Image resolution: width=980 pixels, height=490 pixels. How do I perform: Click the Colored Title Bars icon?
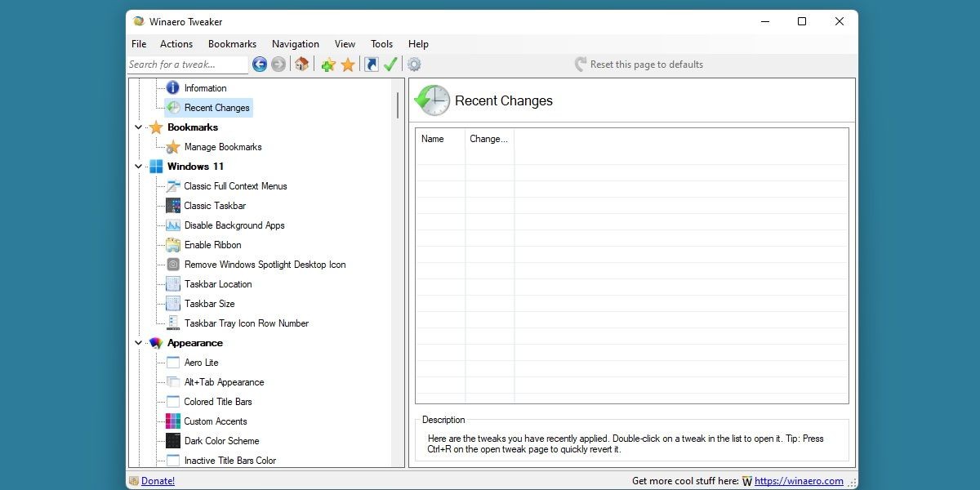(x=173, y=402)
